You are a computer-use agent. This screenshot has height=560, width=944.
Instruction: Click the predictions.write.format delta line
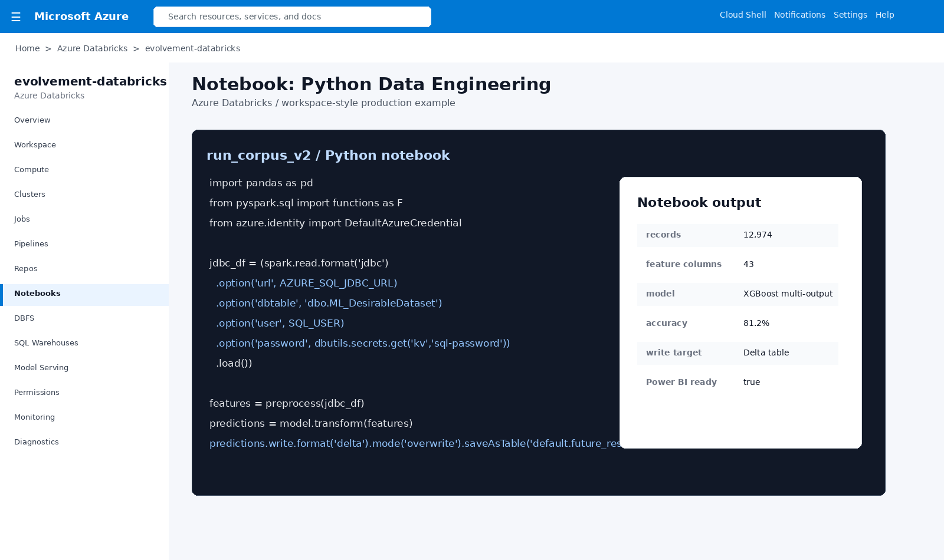click(415, 443)
